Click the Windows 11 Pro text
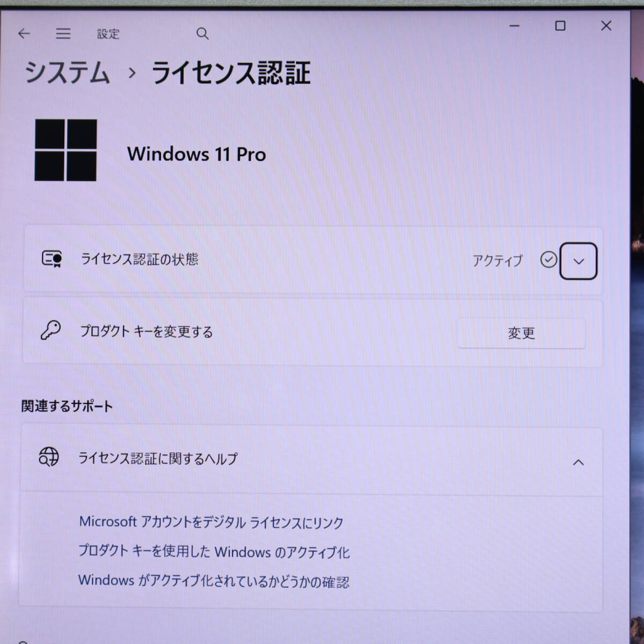The height and width of the screenshot is (644, 644). tap(196, 155)
